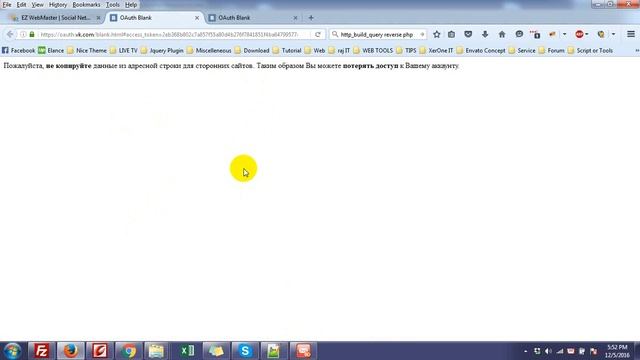Open the TIPS bookmark folder
This screenshot has height=360, width=640.
(x=407, y=51)
